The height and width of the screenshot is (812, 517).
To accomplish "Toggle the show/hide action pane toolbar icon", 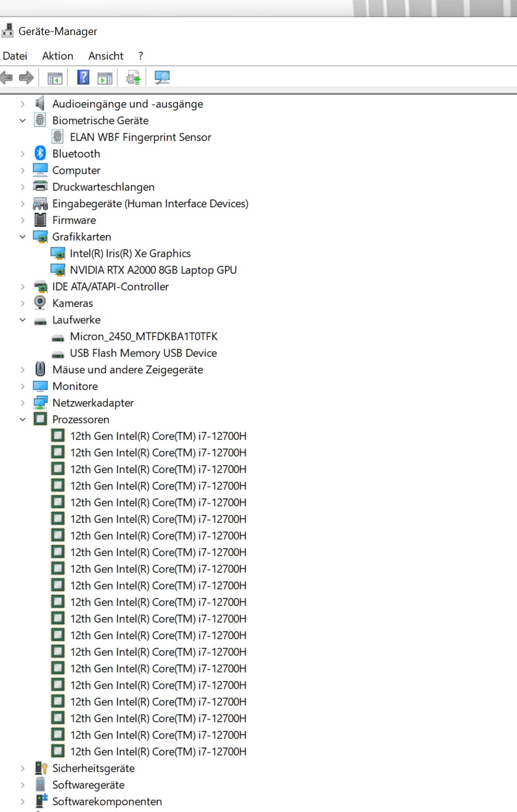I will [x=105, y=78].
